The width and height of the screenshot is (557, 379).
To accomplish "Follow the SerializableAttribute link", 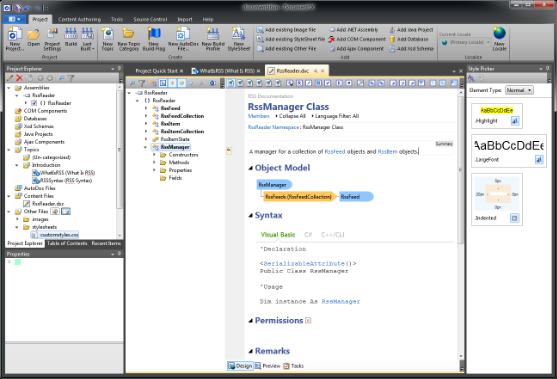I will pos(304,264).
